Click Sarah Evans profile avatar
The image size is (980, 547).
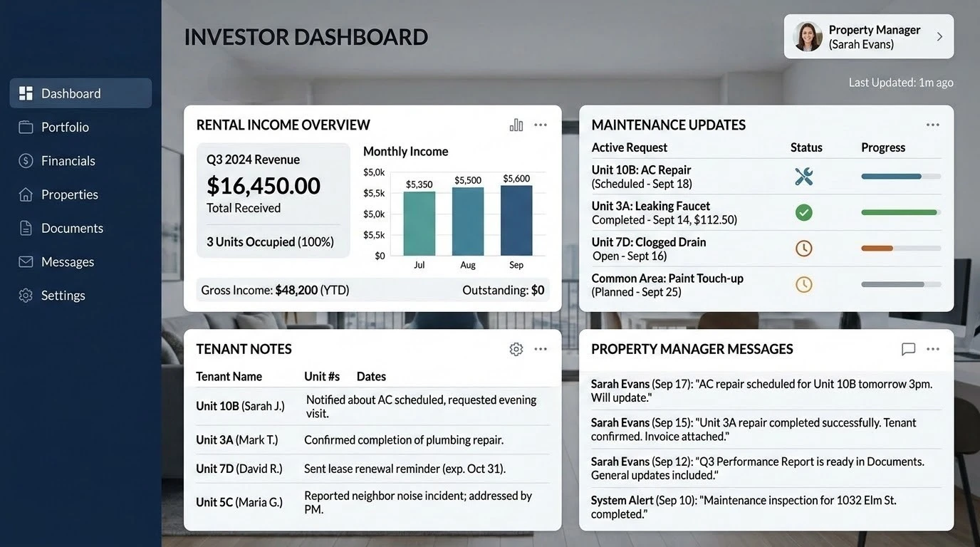pyautogui.click(x=808, y=36)
